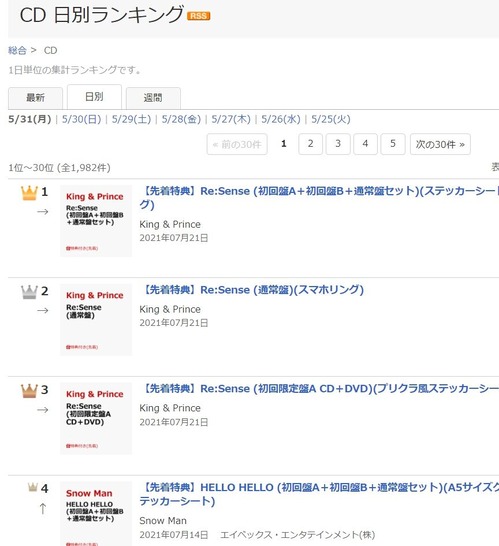
Task: Open the Re:Sense (通常盤)(スマホリング) title link
Action: click(252, 290)
